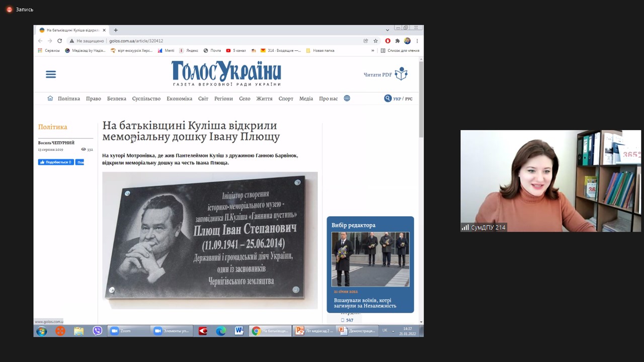Open Viber from the taskbar
644x362 pixels.
point(97,331)
